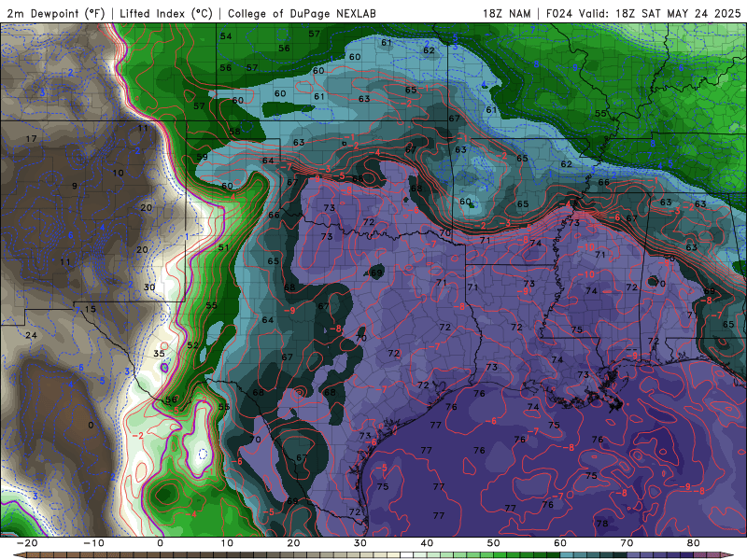Click the "F024 Valid: 18Z SAT MAY 24 2025" text

[643, 13]
